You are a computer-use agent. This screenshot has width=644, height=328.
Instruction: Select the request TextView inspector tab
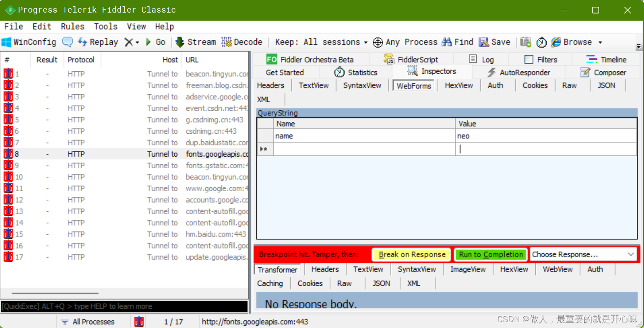[x=313, y=85]
